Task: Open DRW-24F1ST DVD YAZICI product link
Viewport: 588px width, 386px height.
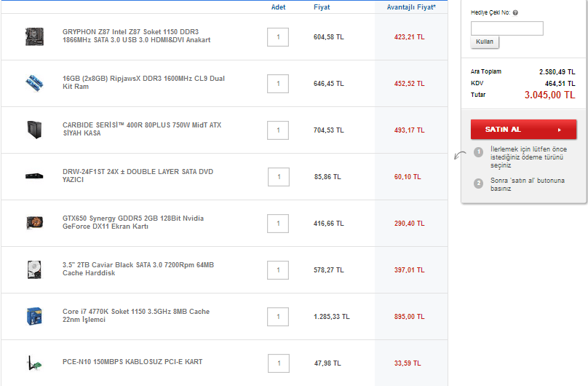Action: [x=138, y=176]
